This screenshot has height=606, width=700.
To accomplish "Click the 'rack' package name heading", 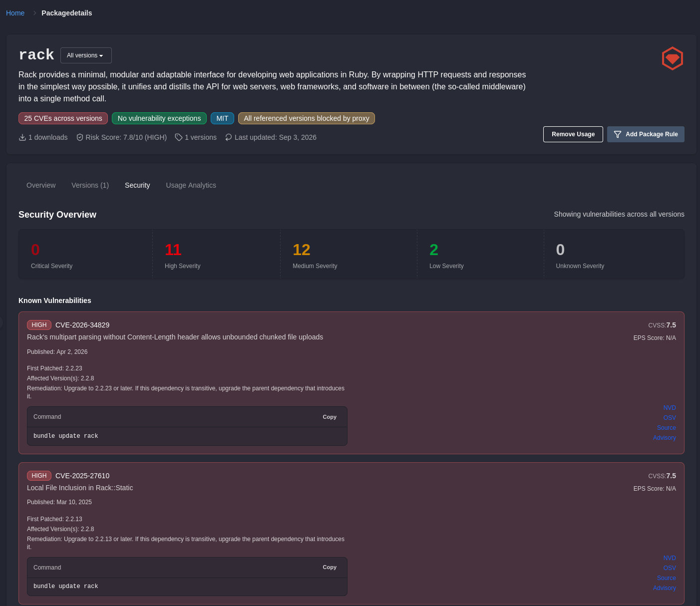I will (36, 55).
